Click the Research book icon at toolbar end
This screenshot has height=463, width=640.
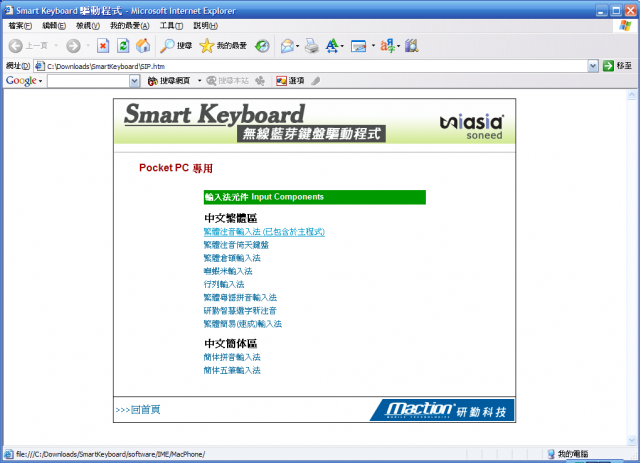click(x=411, y=46)
